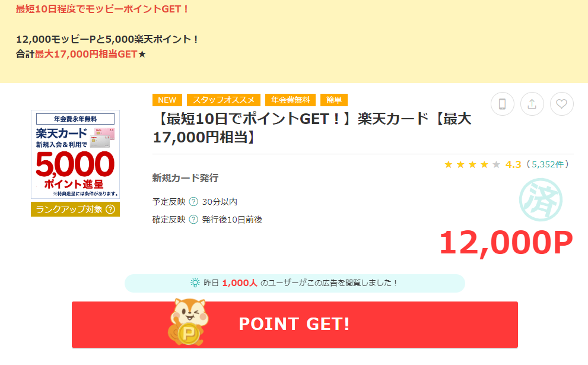The width and height of the screenshot is (588, 365).
Task: Open the share upload icon
Action: (532, 104)
